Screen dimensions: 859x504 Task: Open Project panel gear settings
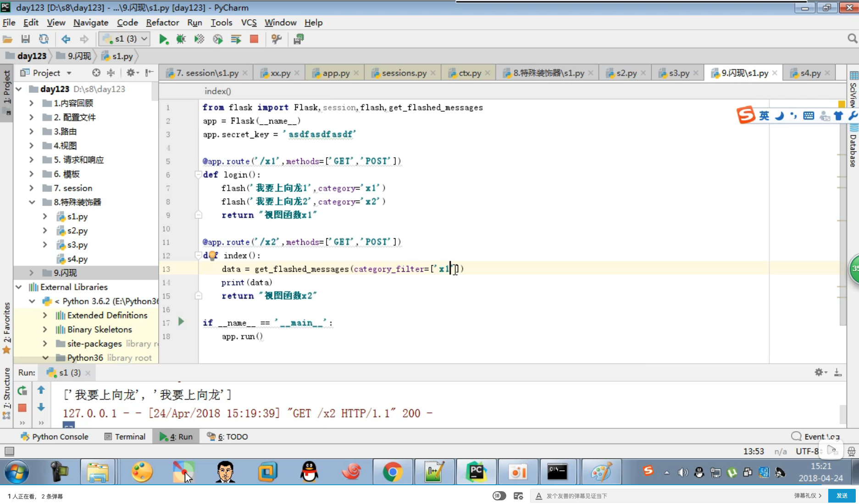132,72
